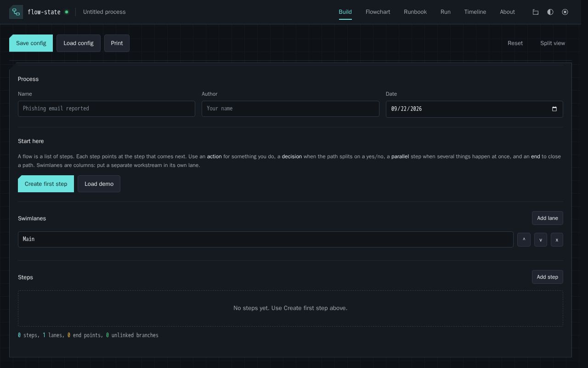Click the Date field showing 09/22/2026

click(x=474, y=109)
